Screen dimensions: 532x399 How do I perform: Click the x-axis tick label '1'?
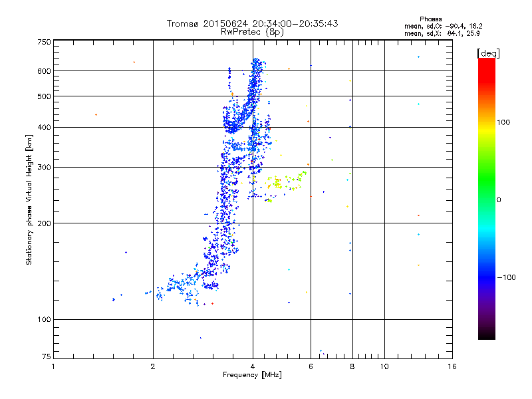tap(53, 366)
